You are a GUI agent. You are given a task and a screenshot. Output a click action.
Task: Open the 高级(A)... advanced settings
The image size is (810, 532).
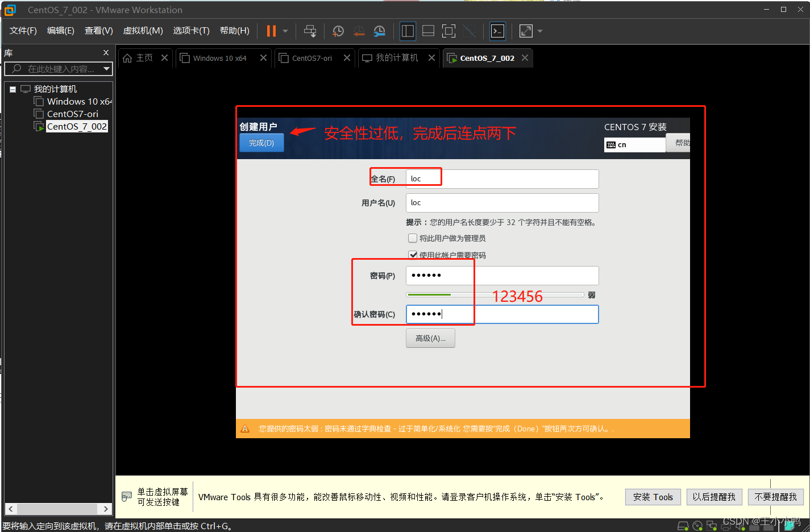[x=430, y=338]
